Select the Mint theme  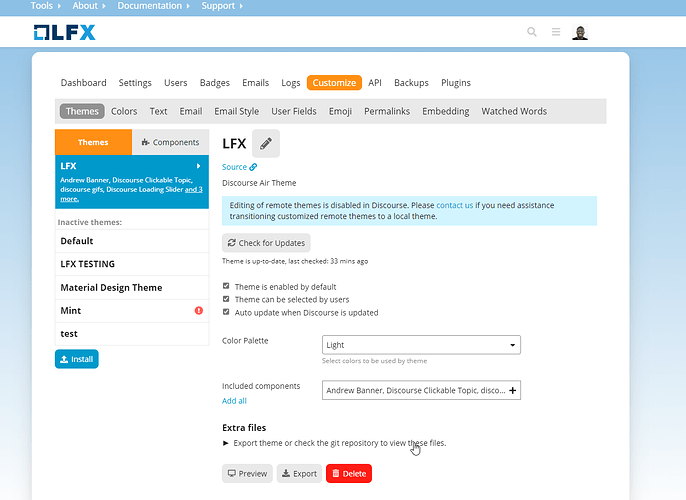[132, 311]
